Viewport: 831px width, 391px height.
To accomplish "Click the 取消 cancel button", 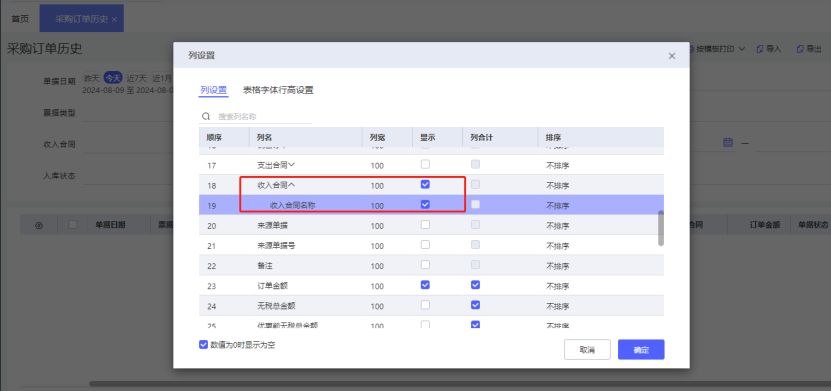I will click(x=587, y=350).
